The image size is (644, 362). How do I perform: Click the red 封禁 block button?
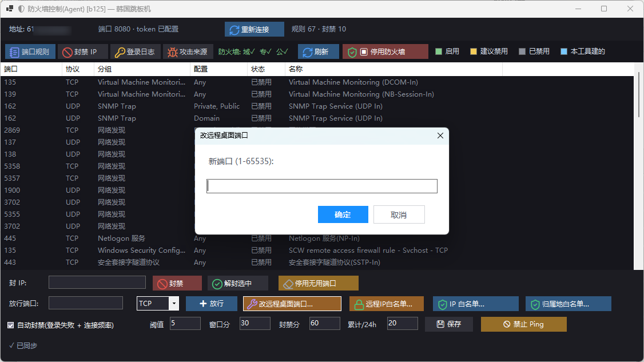coord(177,283)
